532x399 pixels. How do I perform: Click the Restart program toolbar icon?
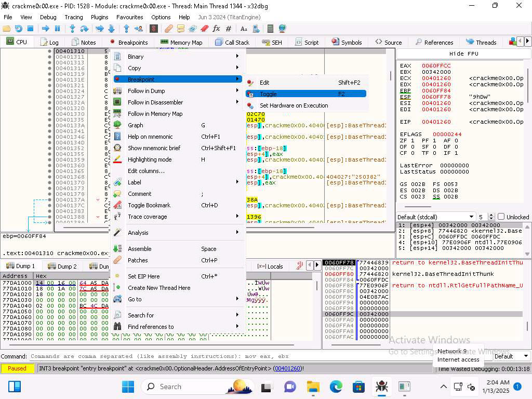tap(19, 29)
